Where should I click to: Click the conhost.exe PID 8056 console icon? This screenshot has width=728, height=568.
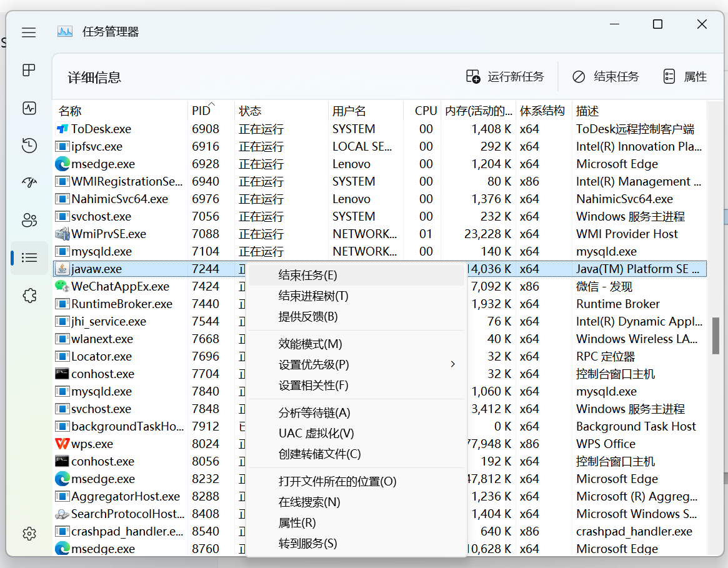(62, 461)
